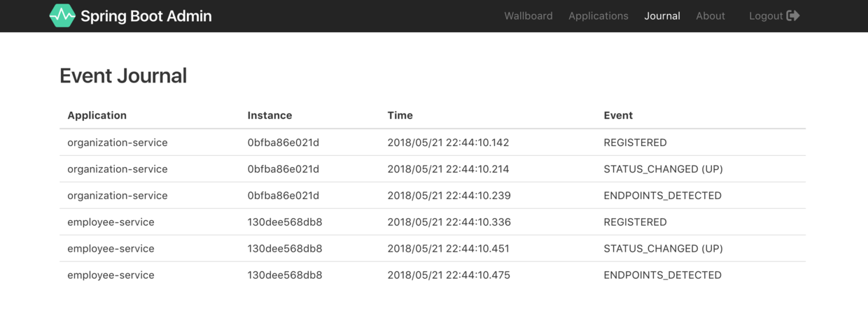Click the Logout link
Screen dimensions: 868x318
tap(766, 15)
